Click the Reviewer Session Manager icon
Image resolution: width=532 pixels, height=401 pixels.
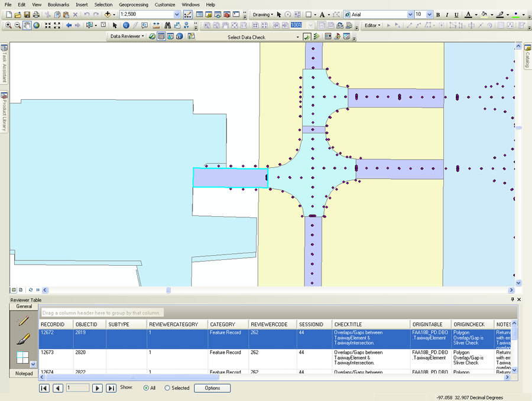click(x=153, y=36)
